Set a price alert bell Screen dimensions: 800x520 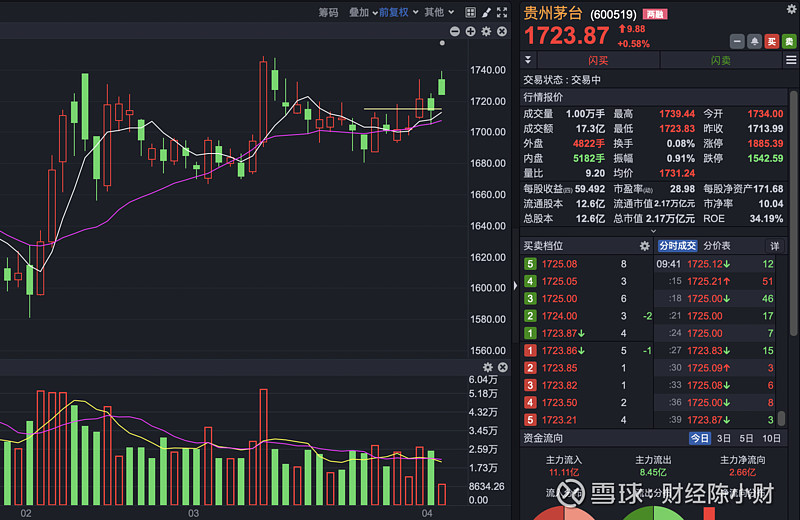pyautogui.click(x=754, y=41)
